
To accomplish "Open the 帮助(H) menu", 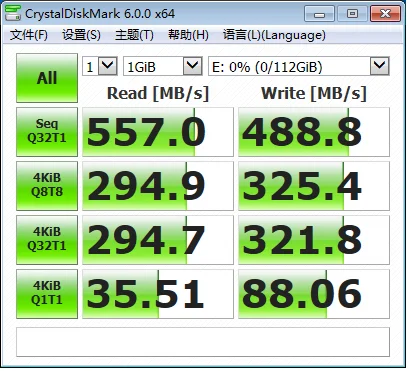I will click(188, 35).
